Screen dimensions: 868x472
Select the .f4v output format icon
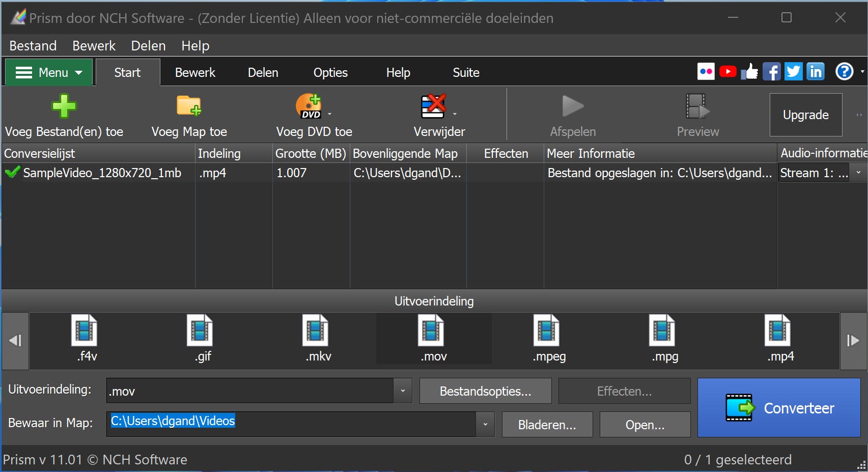[85, 330]
